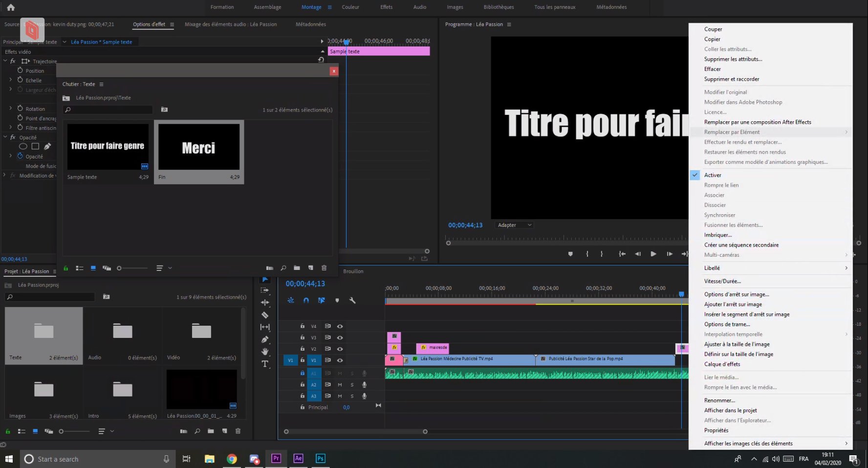Toggle V1 track output eye
The width and height of the screenshot is (868, 468).
click(340, 360)
